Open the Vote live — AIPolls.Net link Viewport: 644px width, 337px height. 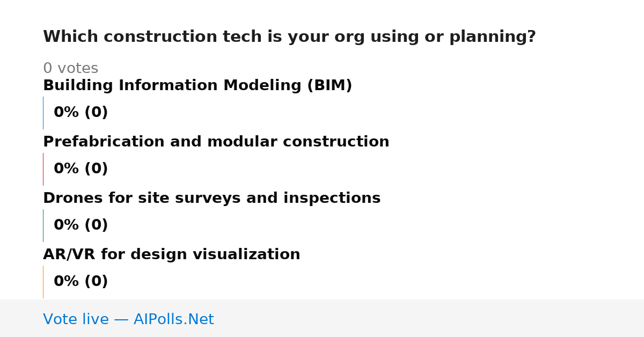(x=128, y=320)
